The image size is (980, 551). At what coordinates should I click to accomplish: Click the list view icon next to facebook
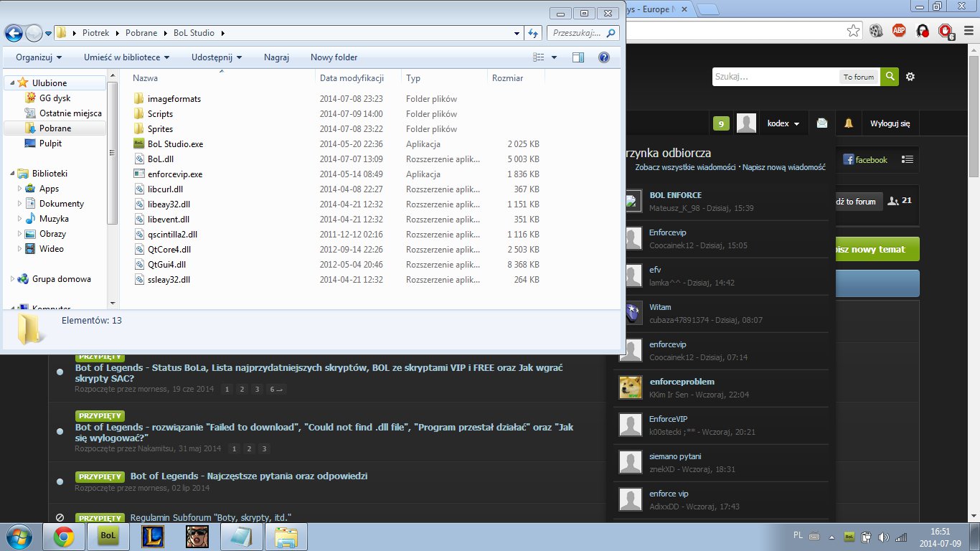pyautogui.click(x=908, y=160)
